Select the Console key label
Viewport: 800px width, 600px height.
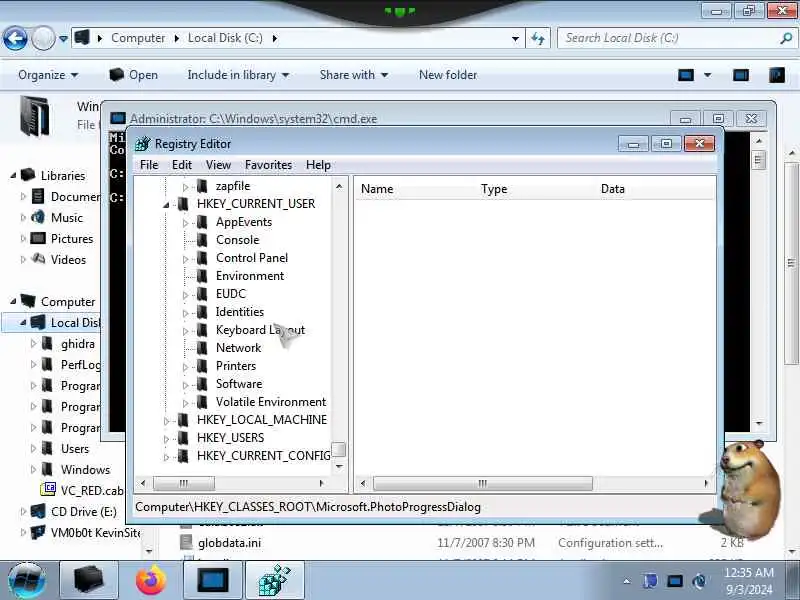pos(237,240)
